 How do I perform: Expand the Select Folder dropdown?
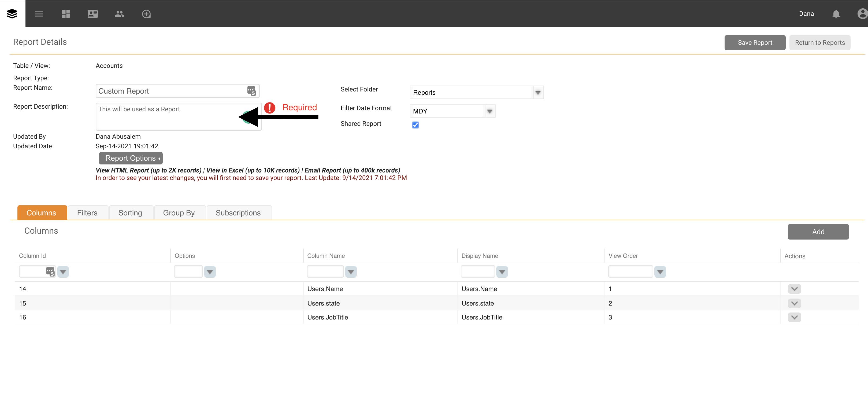coord(538,92)
